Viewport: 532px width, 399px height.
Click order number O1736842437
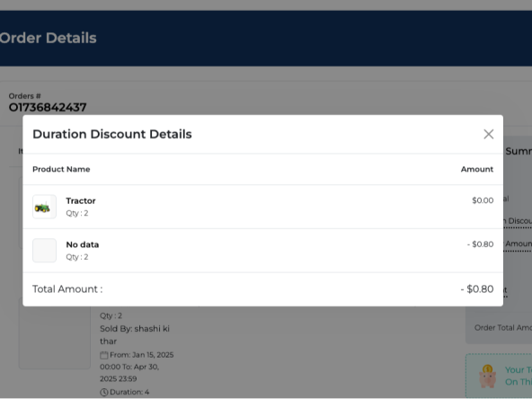[48, 107]
